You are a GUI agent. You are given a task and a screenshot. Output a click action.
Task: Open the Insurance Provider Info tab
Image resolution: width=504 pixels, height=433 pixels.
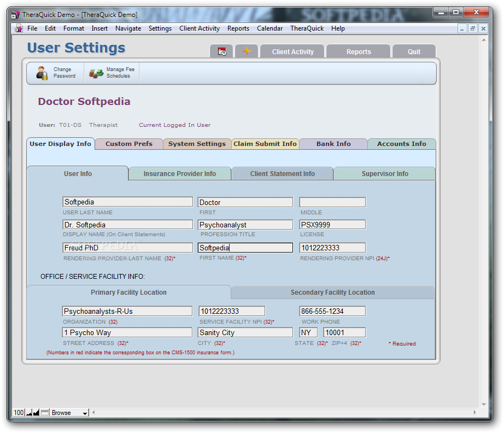pos(180,174)
